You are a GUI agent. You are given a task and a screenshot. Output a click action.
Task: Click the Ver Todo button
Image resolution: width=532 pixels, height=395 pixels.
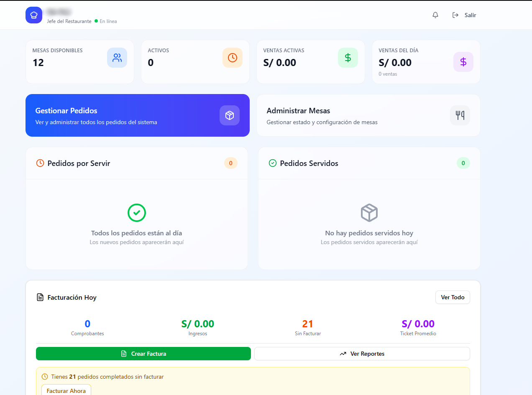(x=453, y=297)
